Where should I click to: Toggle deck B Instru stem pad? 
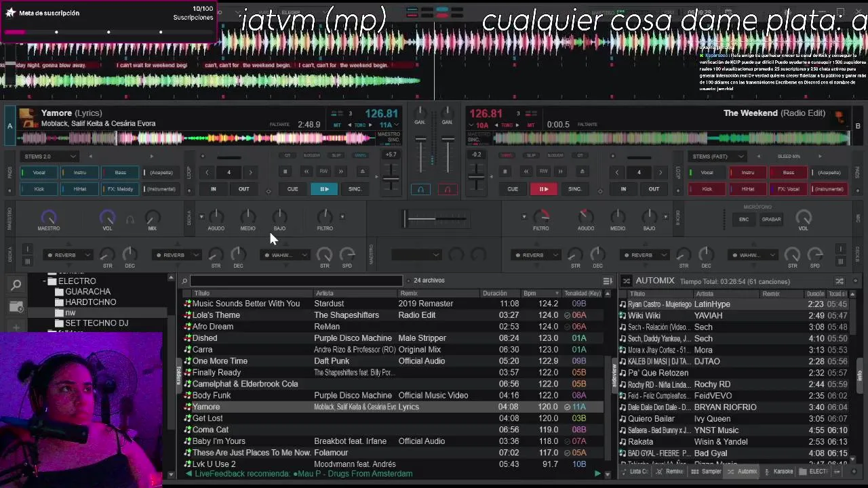point(747,172)
